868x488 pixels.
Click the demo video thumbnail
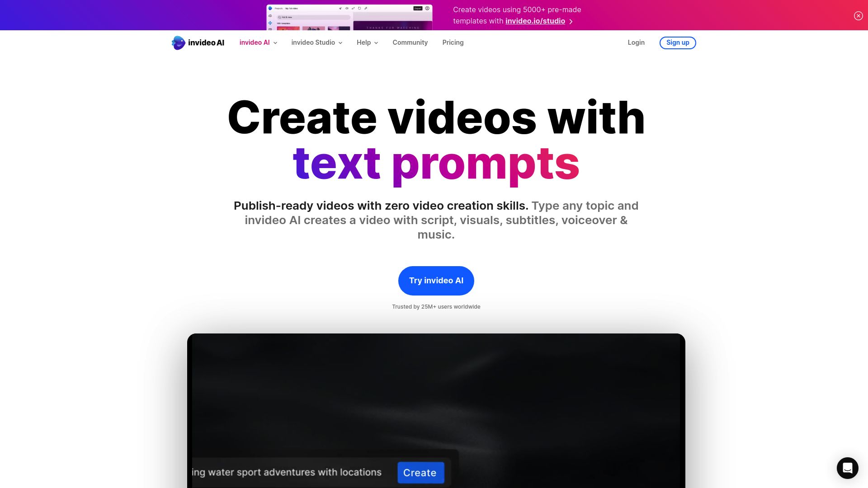pyautogui.click(x=436, y=411)
